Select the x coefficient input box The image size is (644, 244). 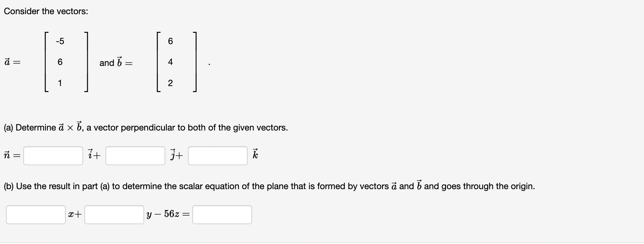tap(35, 214)
